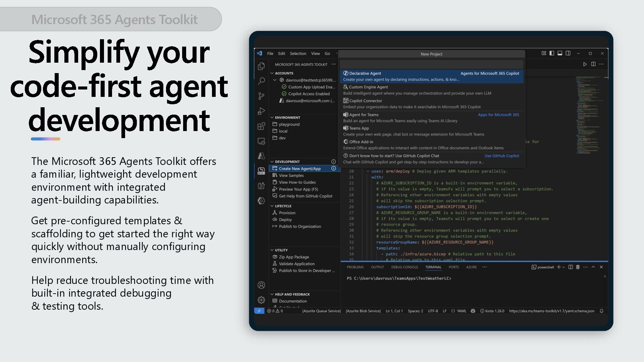Toggle the bottom panel layout button
The image size is (644, 362).
pos(560,53)
